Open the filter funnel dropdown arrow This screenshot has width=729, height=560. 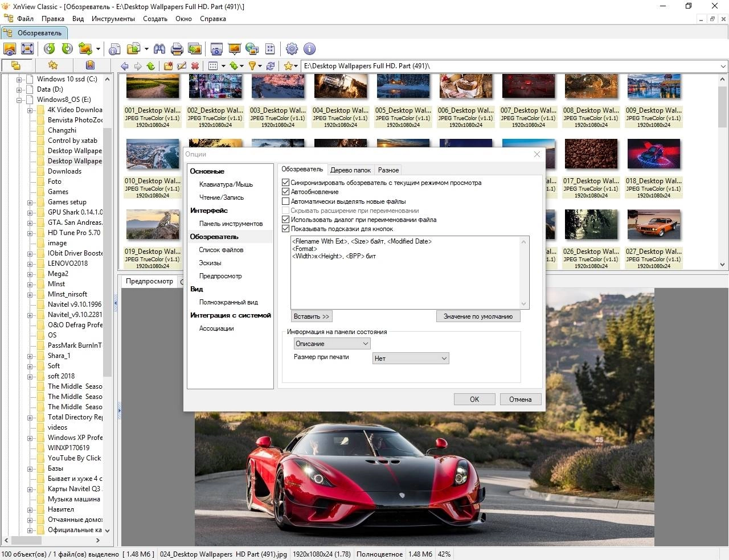point(260,66)
